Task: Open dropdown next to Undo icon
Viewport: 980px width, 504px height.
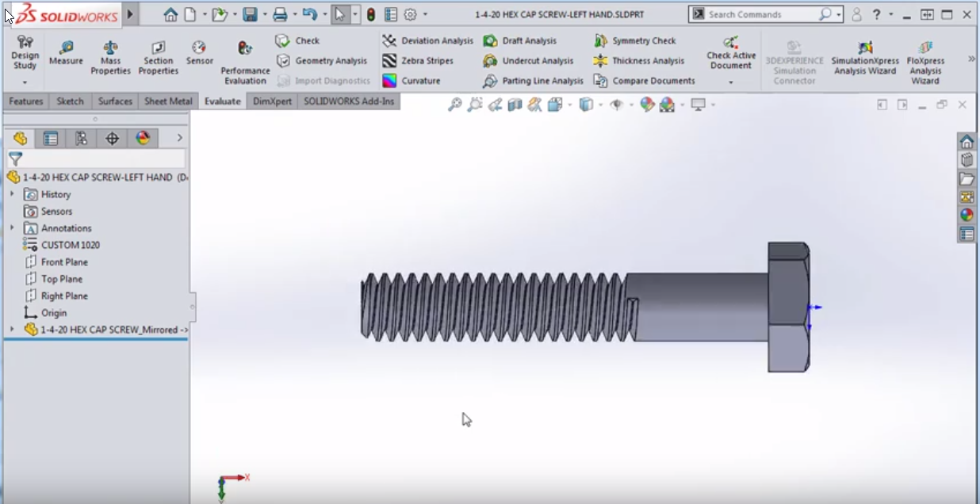Action: 324,14
